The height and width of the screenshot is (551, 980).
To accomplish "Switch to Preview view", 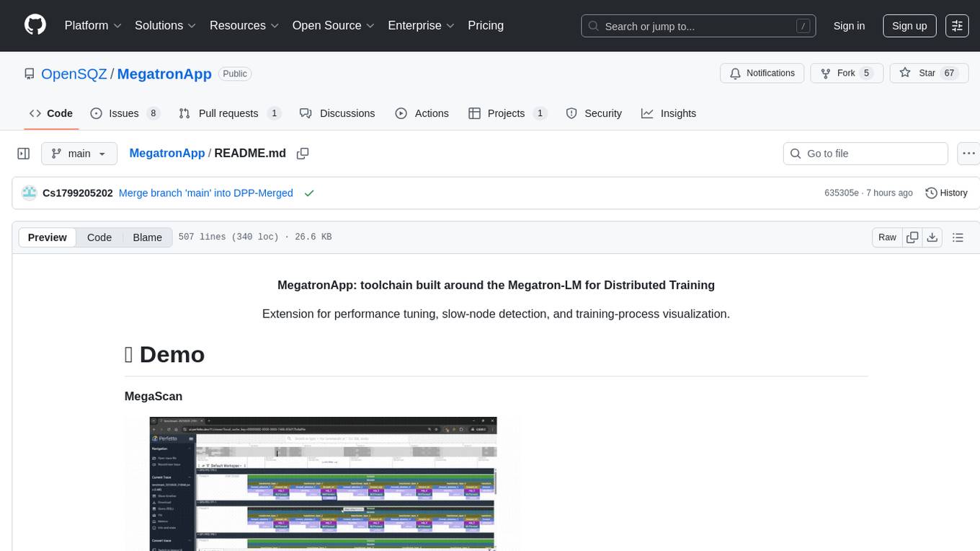I will pyautogui.click(x=48, y=237).
